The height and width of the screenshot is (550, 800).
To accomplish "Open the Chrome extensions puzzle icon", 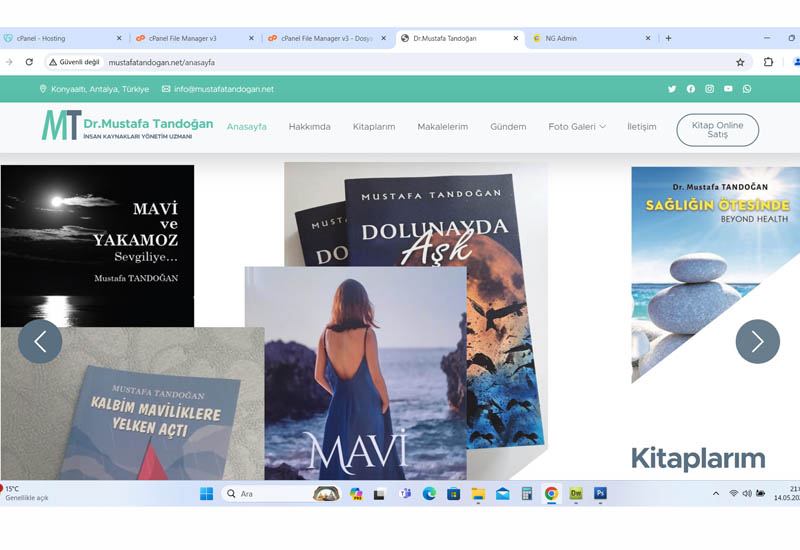I will [x=768, y=62].
